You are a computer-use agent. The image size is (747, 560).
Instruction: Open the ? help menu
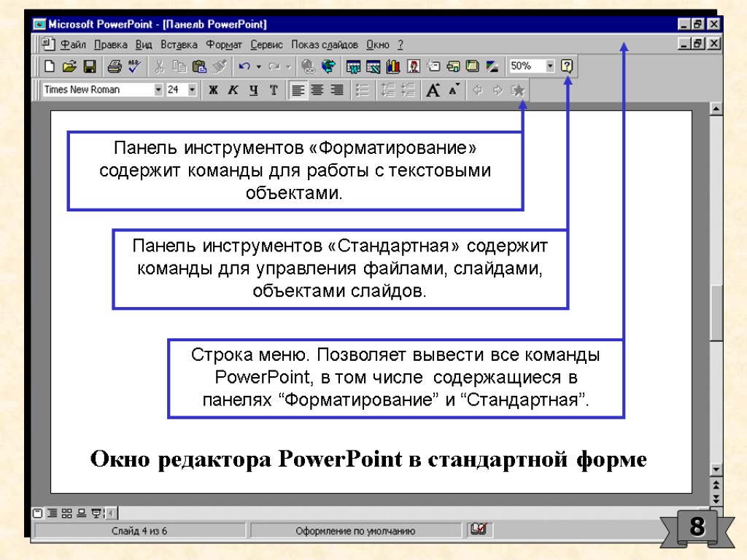pyautogui.click(x=400, y=44)
